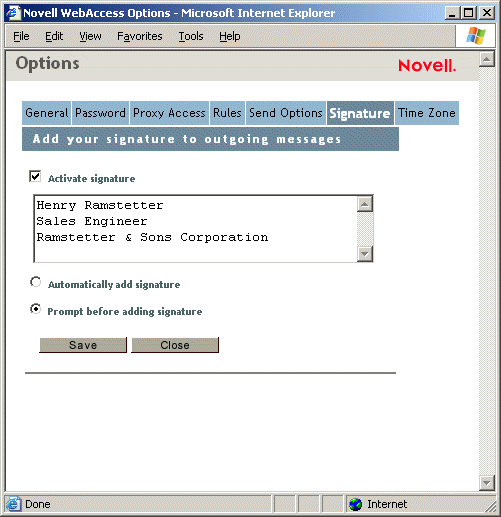Click the window resize grip in status bar
This screenshot has height=517, width=501.
(x=490, y=506)
